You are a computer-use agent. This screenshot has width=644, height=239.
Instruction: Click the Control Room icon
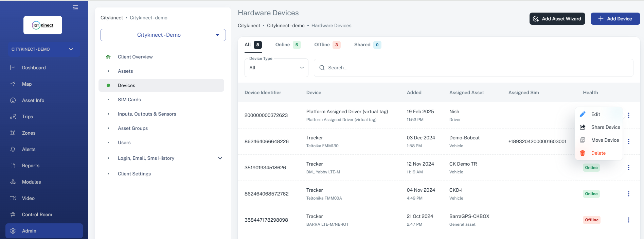pos(13,215)
